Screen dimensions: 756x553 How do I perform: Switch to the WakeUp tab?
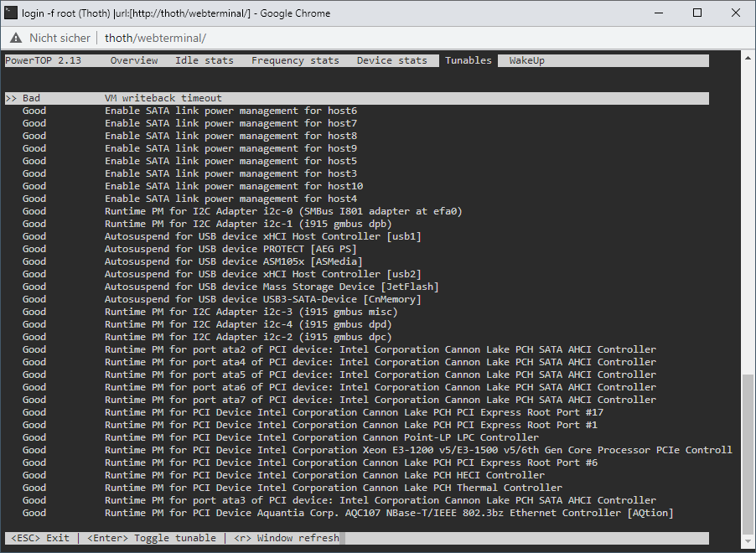pos(526,60)
